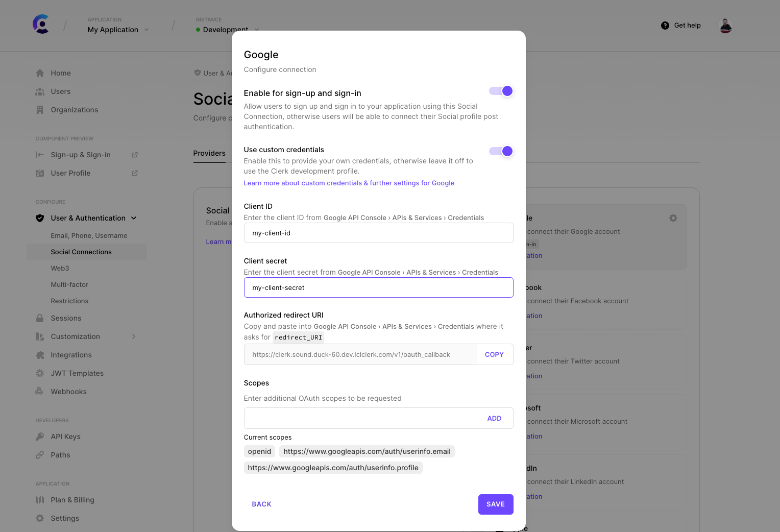780x532 pixels.
Task: Open the Webhooks sidebar item
Action: [x=68, y=392]
